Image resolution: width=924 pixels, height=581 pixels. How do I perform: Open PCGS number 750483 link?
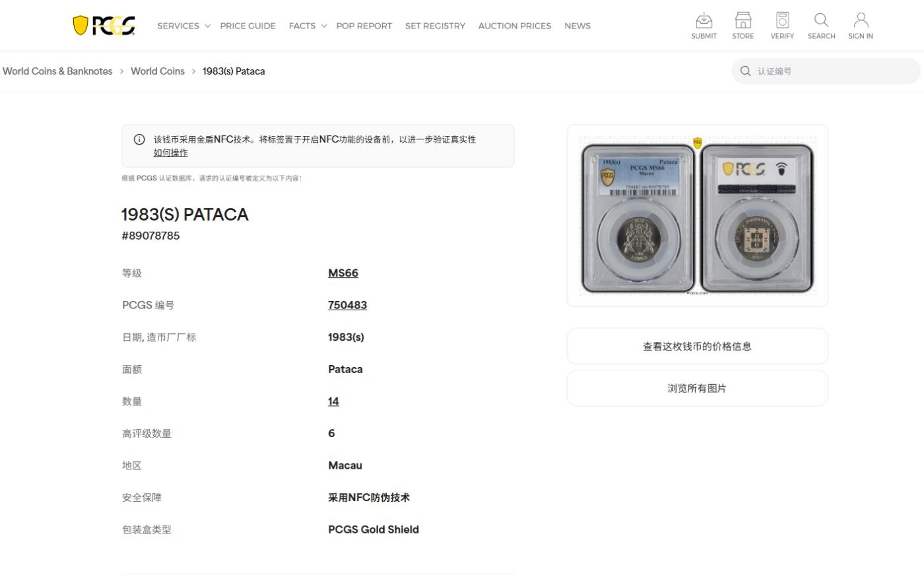(347, 305)
